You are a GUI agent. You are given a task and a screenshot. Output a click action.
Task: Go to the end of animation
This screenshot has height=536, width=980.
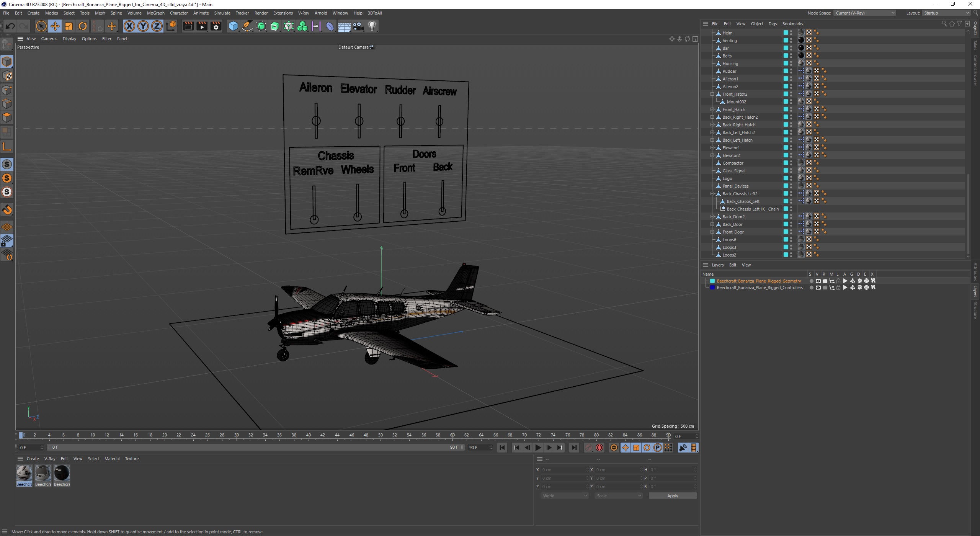574,448
